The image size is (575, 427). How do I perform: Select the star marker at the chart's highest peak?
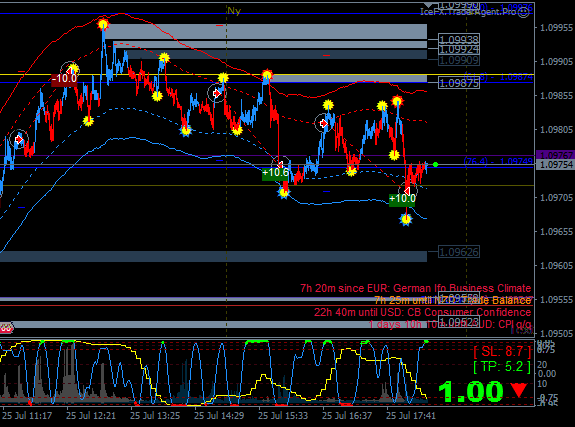tap(103, 25)
